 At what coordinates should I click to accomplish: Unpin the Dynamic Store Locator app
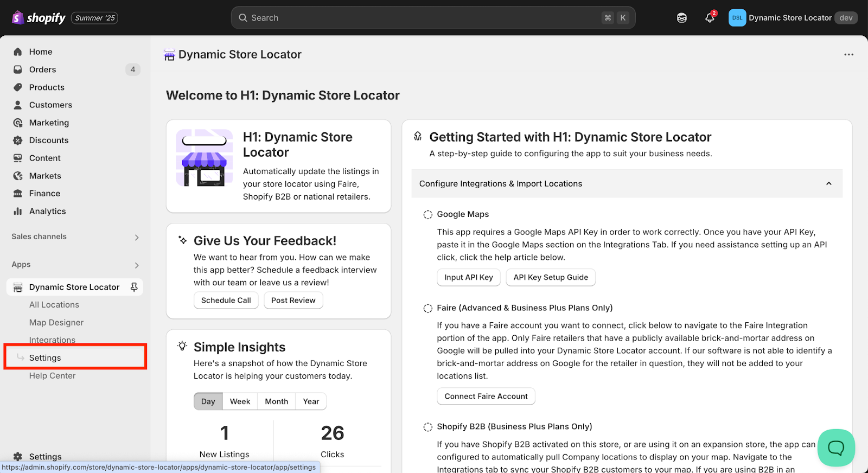point(134,287)
